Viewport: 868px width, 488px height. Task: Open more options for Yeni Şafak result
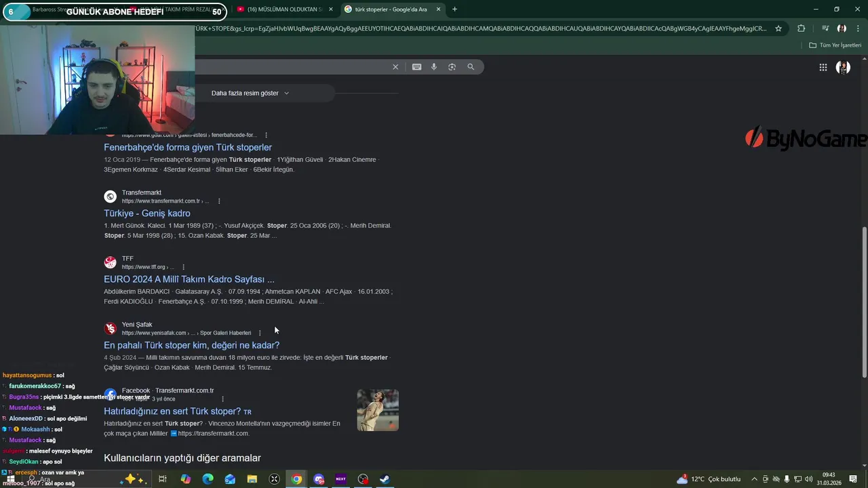click(x=260, y=333)
